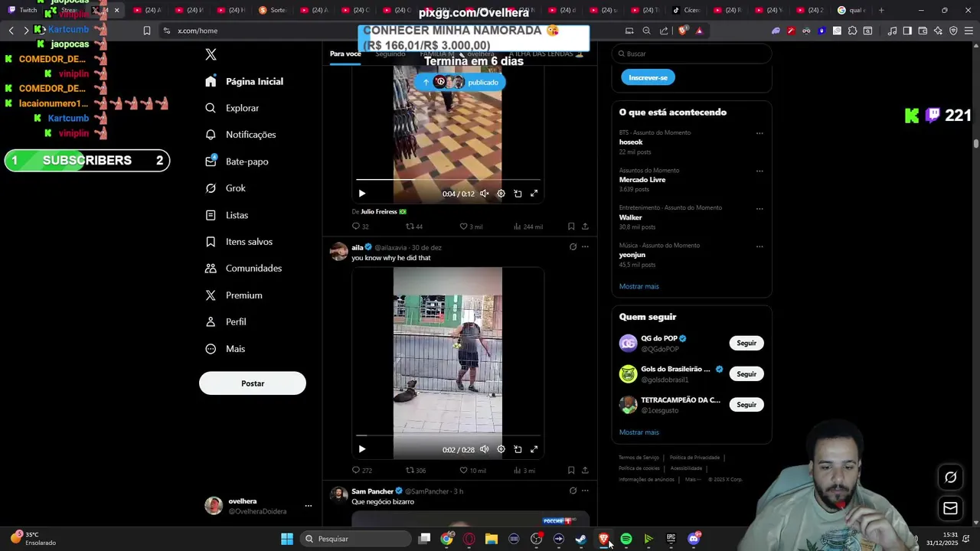
Task: Open more options on aila's post
Action: 585,246
